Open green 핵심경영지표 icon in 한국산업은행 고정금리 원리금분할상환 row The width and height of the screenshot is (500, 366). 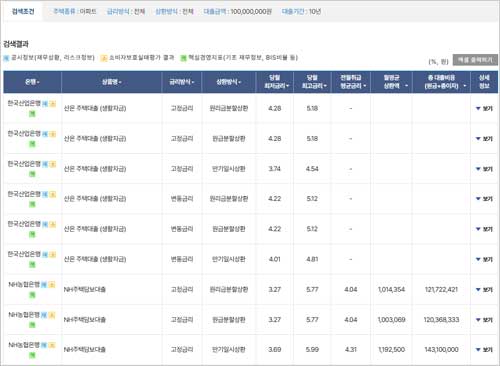(x=32, y=114)
